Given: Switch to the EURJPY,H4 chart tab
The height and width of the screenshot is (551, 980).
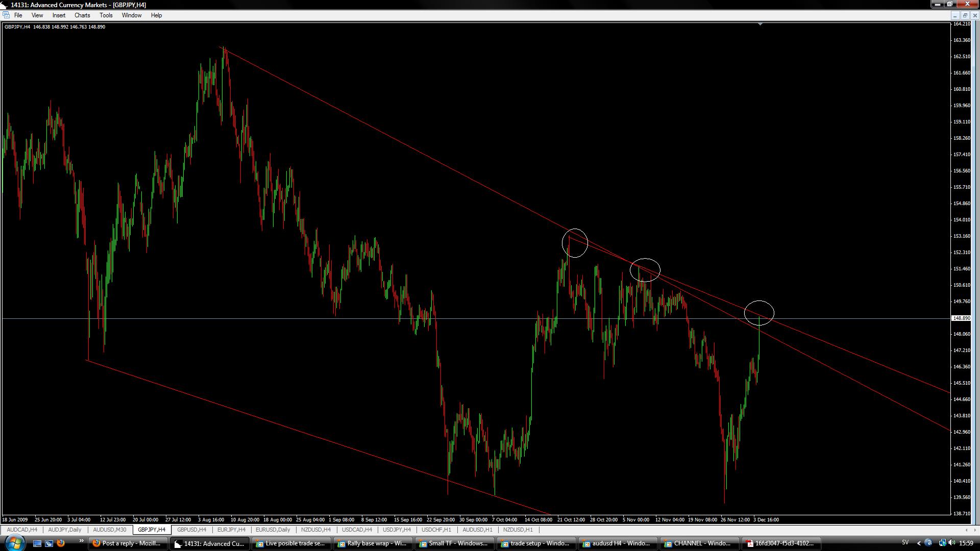Looking at the screenshot, I should pos(231,530).
